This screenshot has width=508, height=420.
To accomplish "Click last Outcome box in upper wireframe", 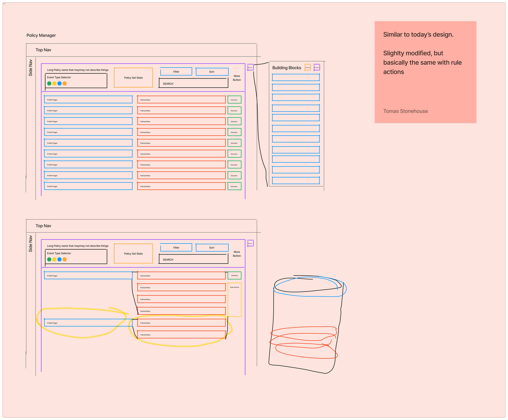I will 234,186.
